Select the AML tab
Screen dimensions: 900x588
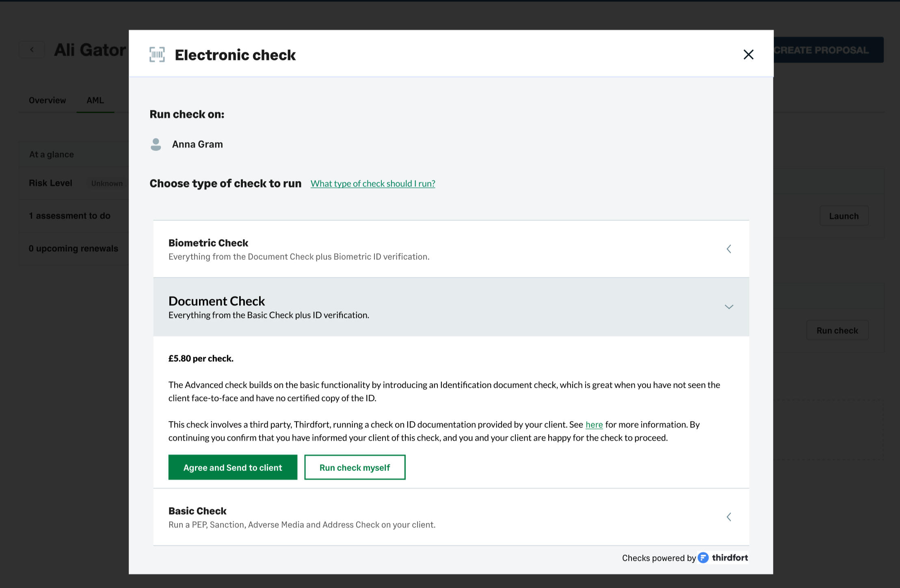(x=95, y=100)
